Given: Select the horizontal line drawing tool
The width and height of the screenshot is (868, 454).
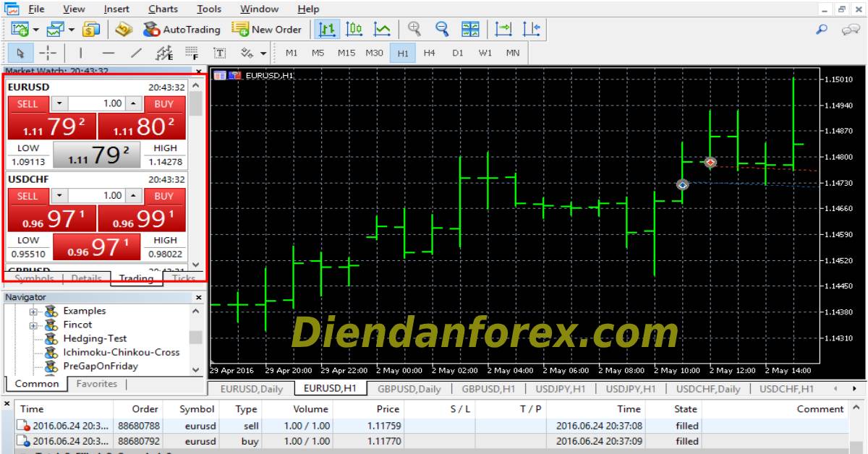Looking at the screenshot, I should 109,53.
